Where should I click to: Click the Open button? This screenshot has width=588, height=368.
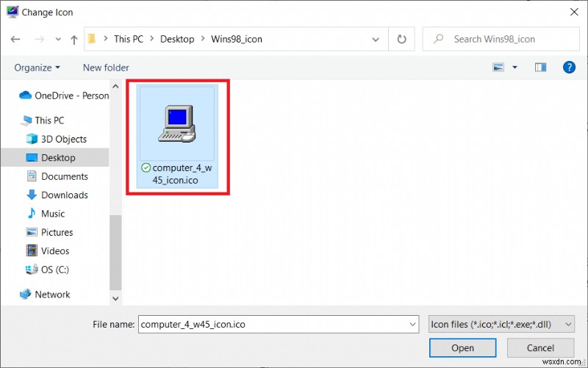[x=462, y=348]
